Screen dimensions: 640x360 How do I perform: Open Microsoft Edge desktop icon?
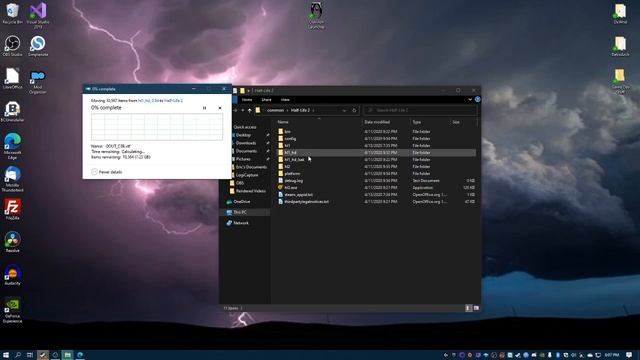[12, 146]
